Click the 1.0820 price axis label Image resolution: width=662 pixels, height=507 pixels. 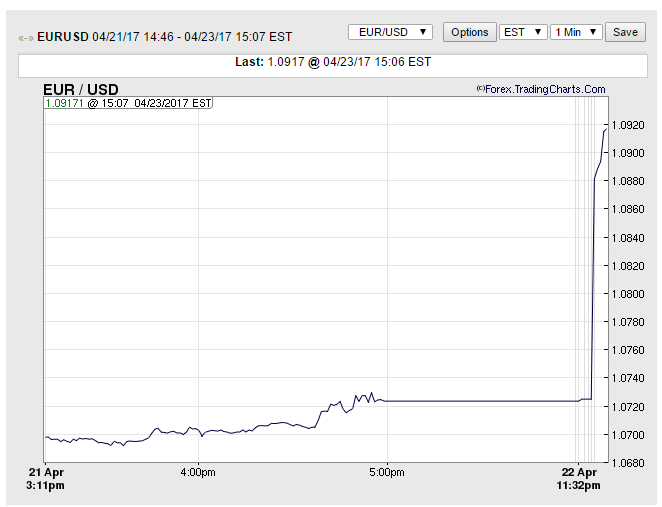(628, 266)
